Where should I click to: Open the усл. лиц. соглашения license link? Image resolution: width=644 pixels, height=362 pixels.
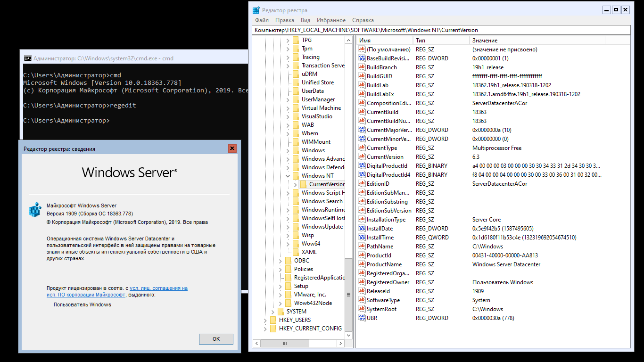[x=158, y=288]
